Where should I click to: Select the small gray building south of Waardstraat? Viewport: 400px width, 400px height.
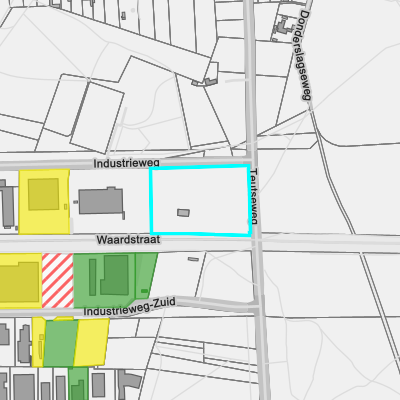point(193,259)
